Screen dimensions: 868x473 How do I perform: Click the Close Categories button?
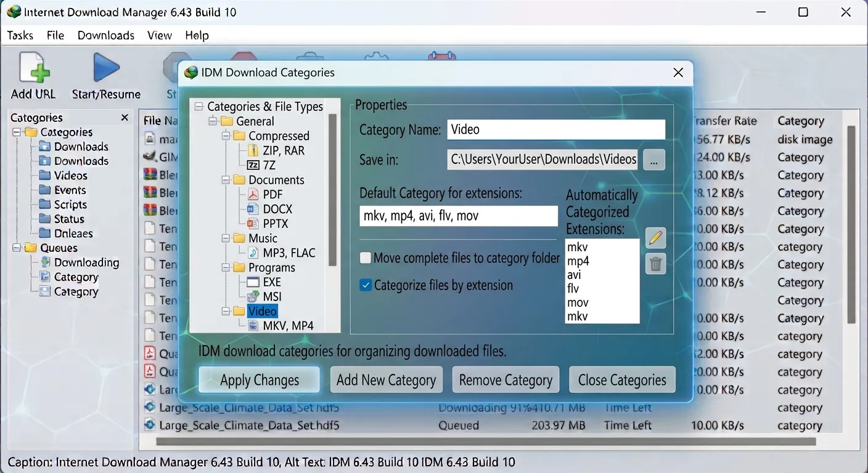point(622,380)
